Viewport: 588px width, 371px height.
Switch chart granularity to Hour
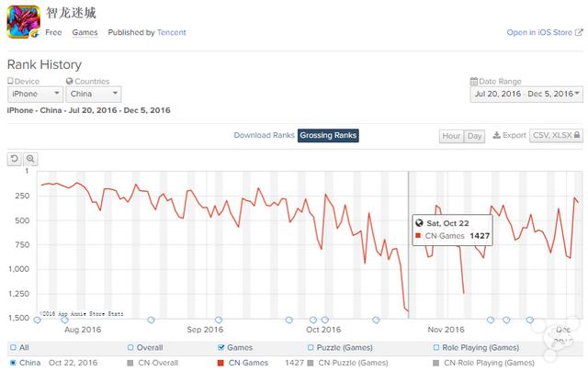pyautogui.click(x=451, y=136)
